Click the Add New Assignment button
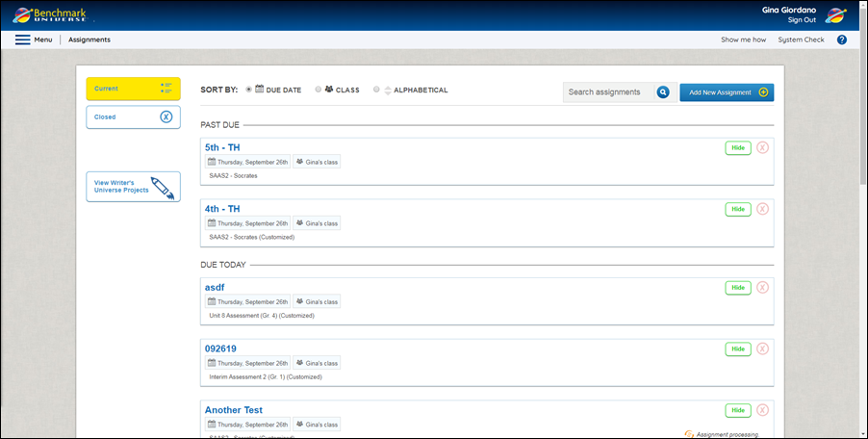 [727, 92]
